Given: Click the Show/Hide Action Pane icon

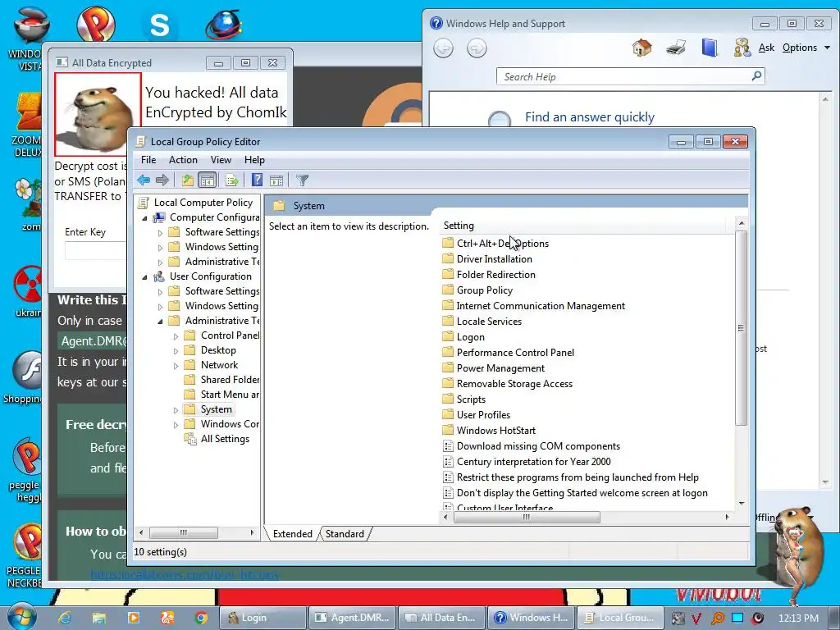Looking at the screenshot, I should click(x=276, y=180).
